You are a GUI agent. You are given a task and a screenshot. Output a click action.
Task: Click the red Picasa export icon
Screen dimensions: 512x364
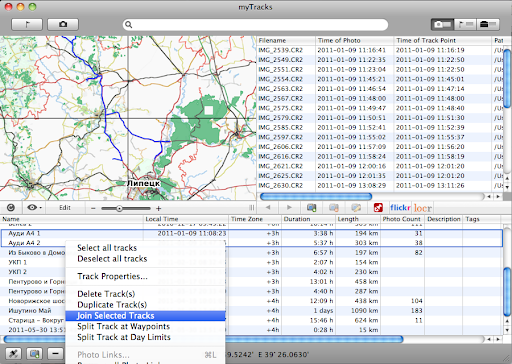click(x=378, y=208)
